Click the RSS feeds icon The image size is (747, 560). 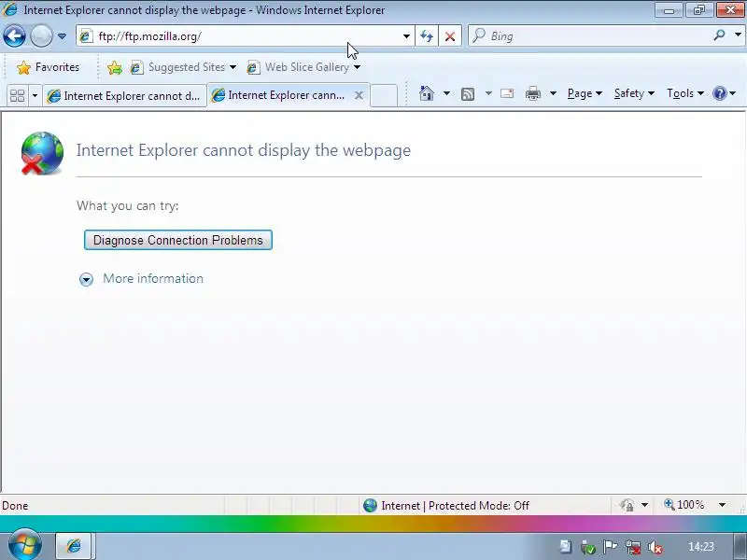(468, 94)
